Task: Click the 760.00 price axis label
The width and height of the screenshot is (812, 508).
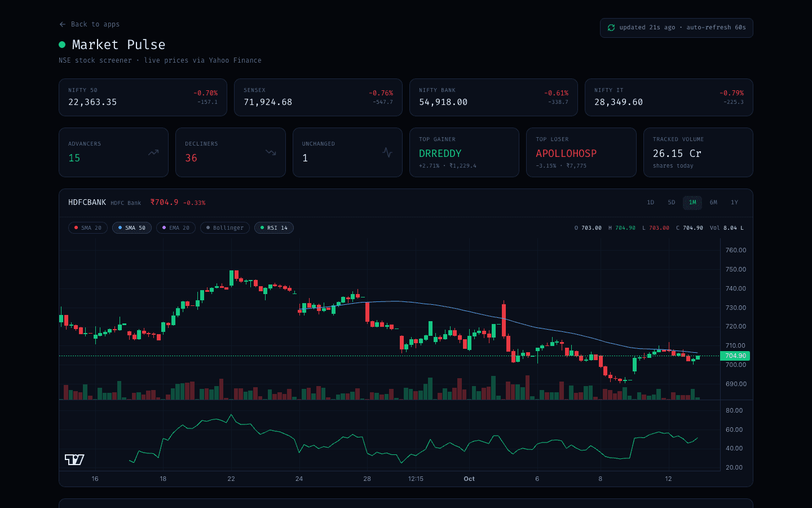Action: point(736,250)
